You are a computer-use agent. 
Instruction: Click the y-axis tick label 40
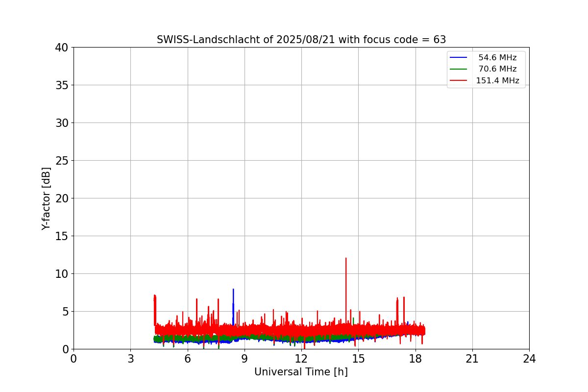click(x=62, y=48)
